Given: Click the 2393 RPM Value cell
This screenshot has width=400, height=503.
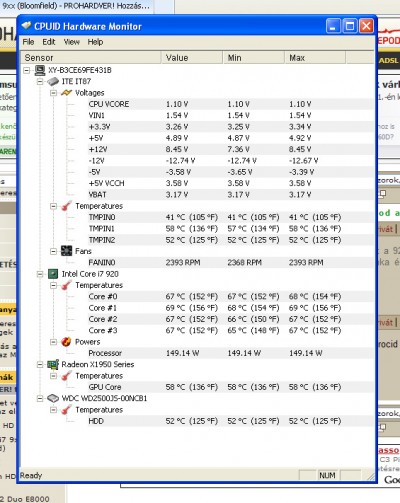Looking at the screenshot, I should pyautogui.click(x=183, y=263).
